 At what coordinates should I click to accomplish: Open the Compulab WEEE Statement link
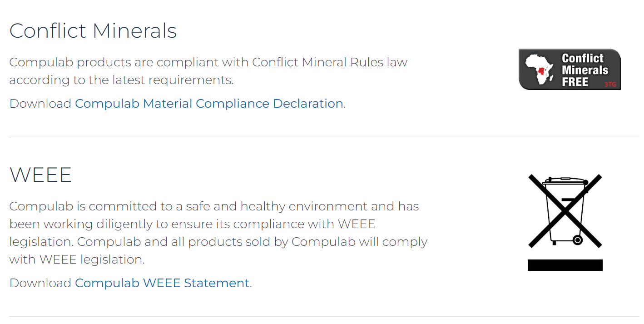(x=162, y=283)
